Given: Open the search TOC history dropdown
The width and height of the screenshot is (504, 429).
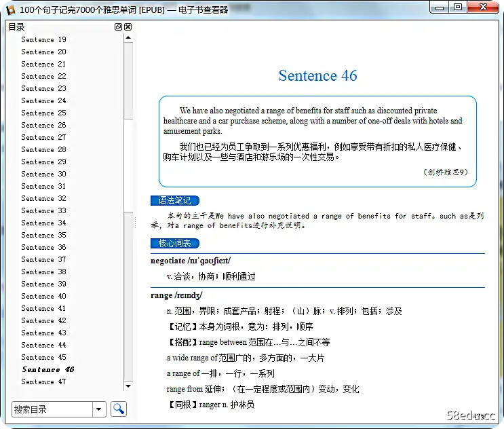Looking at the screenshot, I should [x=99, y=409].
